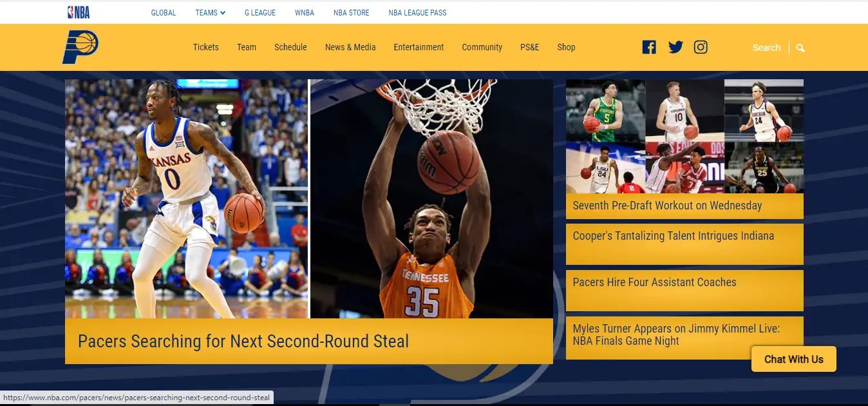Click the Search input field
868x406 pixels.
pyautogui.click(x=766, y=48)
